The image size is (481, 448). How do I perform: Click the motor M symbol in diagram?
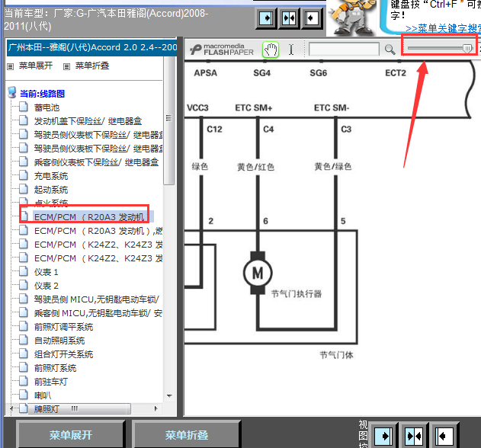coord(258,273)
